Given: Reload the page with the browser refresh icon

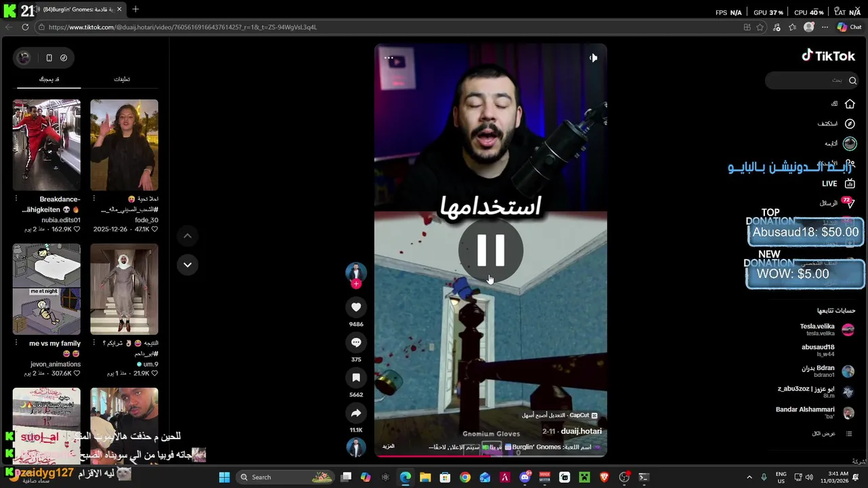Looking at the screenshot, I should coord(25,27).
